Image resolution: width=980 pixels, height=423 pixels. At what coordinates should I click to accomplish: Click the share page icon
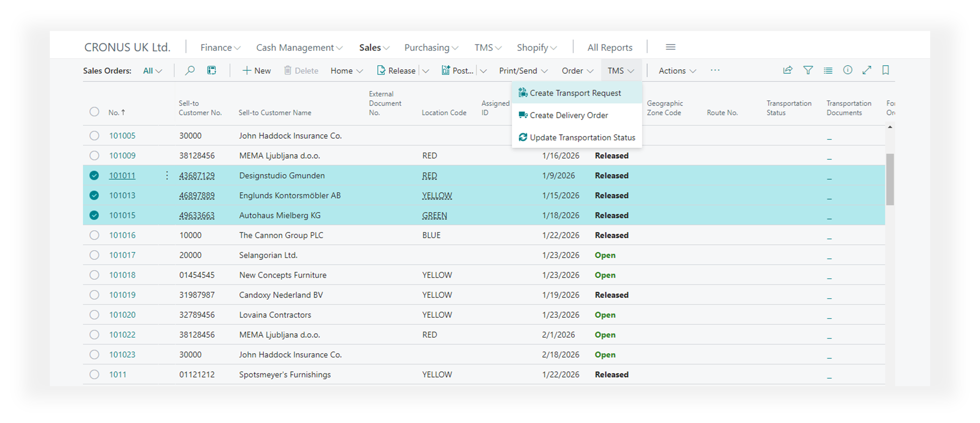(787, 70)
